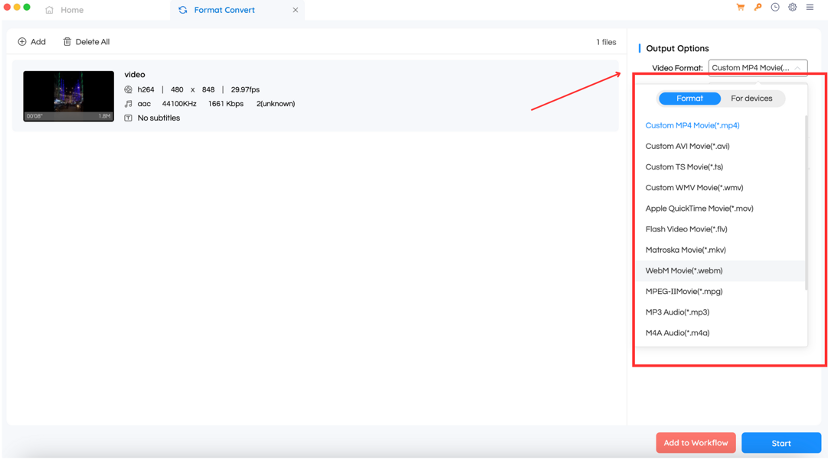Open the hamburger menu icon

810,8
